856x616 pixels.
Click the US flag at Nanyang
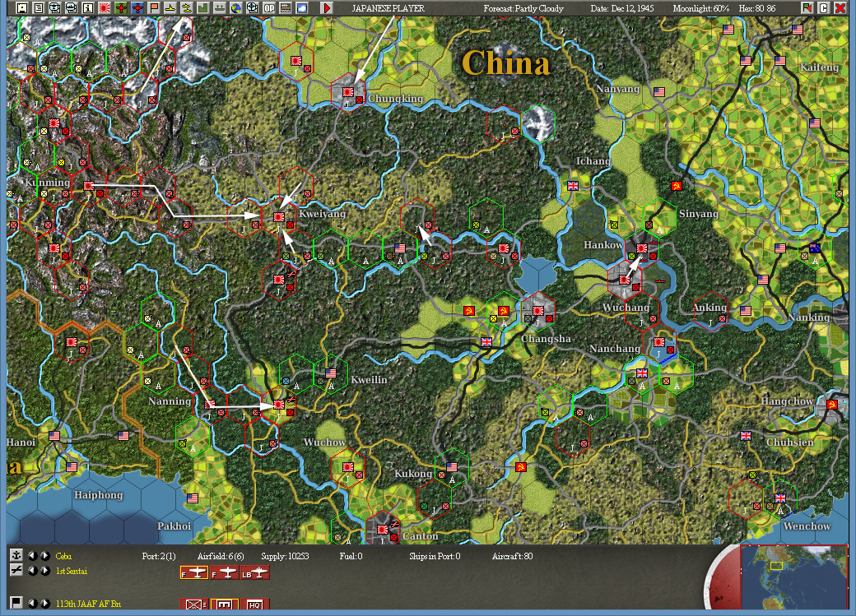659,92
